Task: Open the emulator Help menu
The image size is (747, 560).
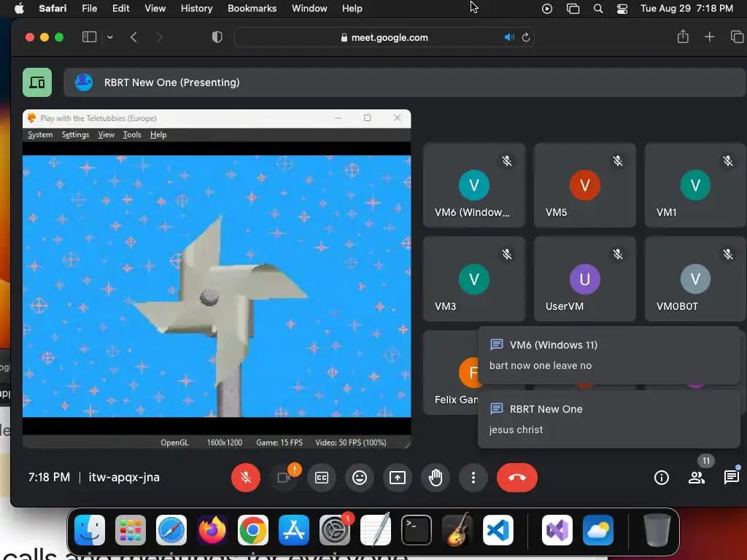Action: coord(158,135)
